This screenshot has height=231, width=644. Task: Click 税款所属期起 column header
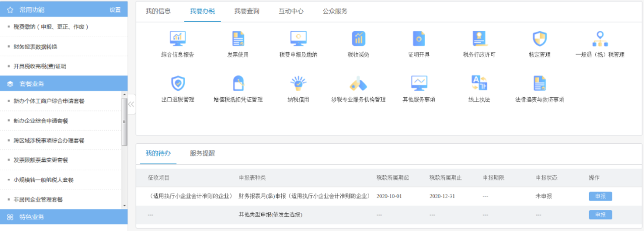point(392,177)
